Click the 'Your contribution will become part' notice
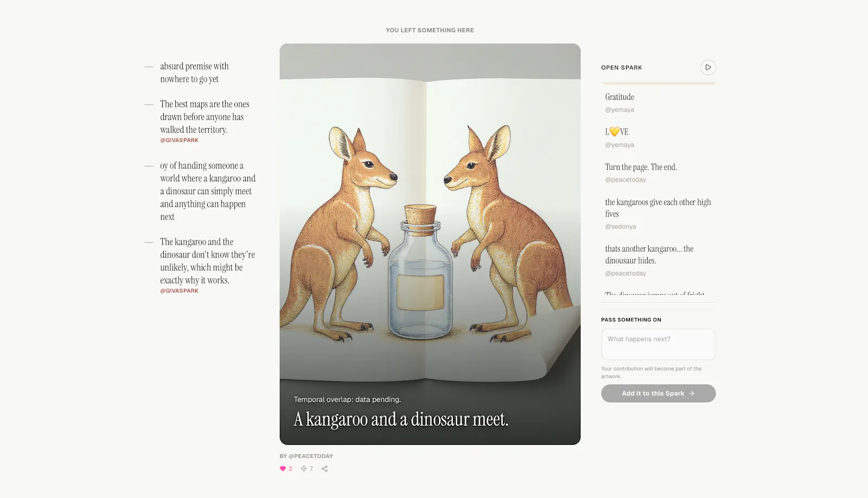This screenshot has width=868, height=498. tap(651, 373)
